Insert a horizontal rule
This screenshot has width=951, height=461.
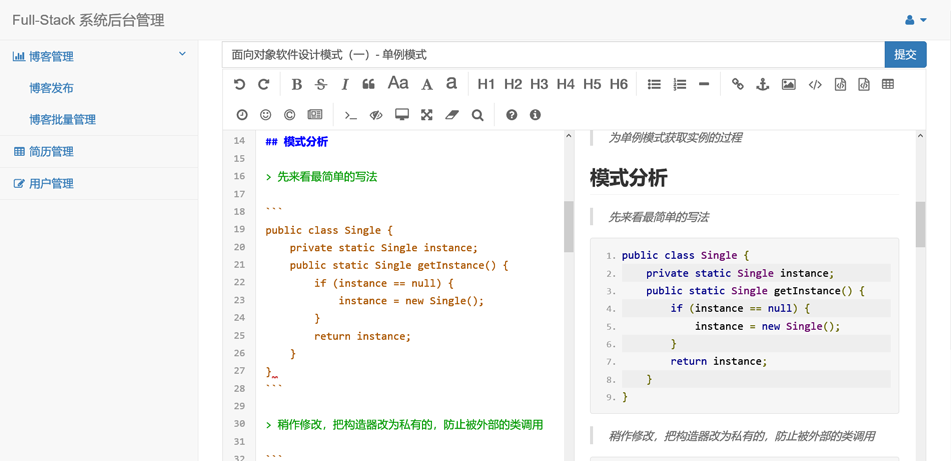click(x=704, y=84)
